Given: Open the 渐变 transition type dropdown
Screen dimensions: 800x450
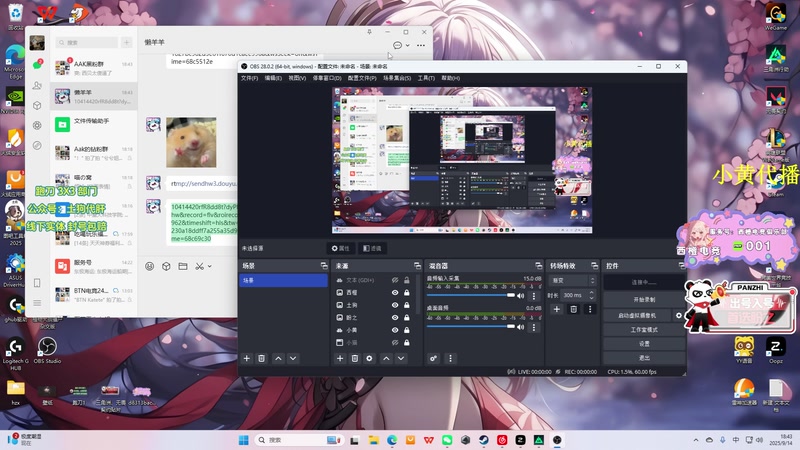Looking at the screenshot, I should pos(572,281).
